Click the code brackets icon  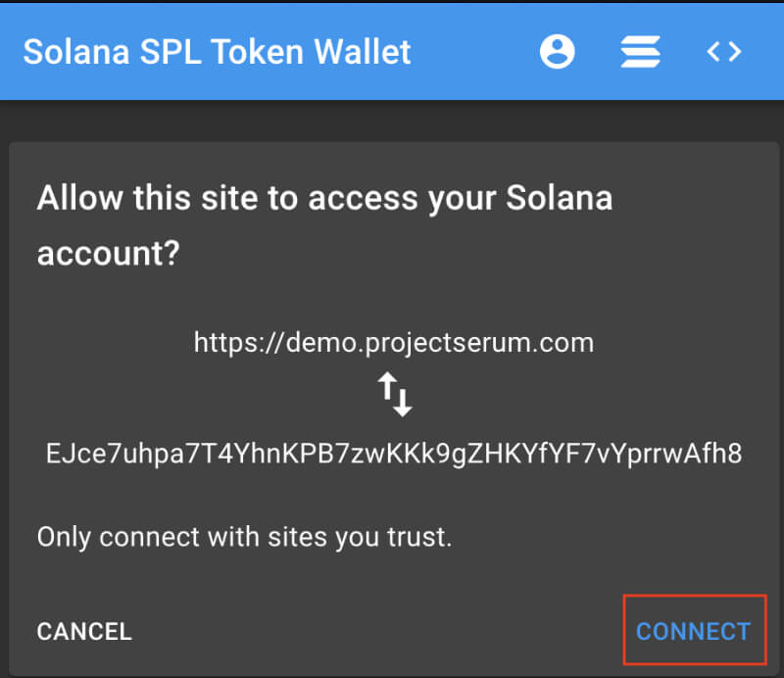pos(723,52)
